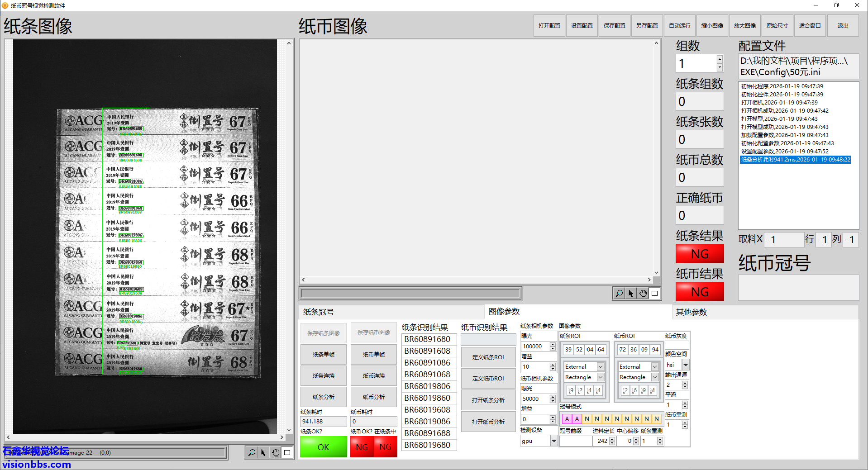Image resolution: width=868 pixels, height=470 pixels.
Task: Open the 检测设备 gpu dropdown
Action: pos(553,441)
